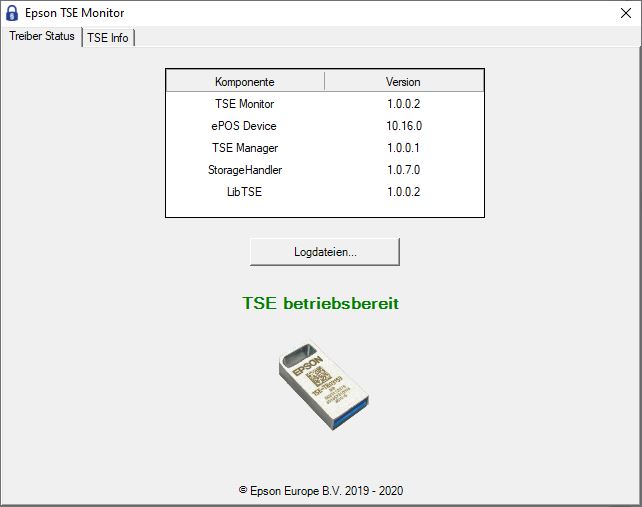Open the Logdateien... button
The image size is (642, 507).
(325, 252)
